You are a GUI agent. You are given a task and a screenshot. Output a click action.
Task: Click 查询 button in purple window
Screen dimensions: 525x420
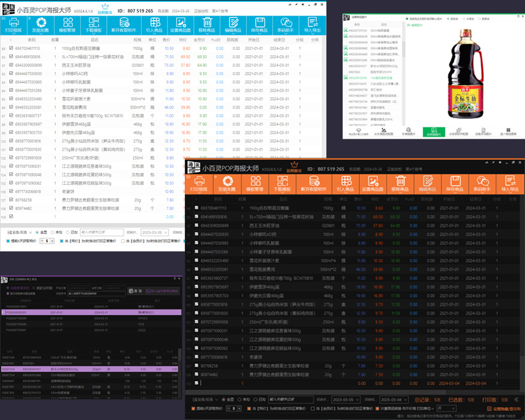[x=136, y=291]
